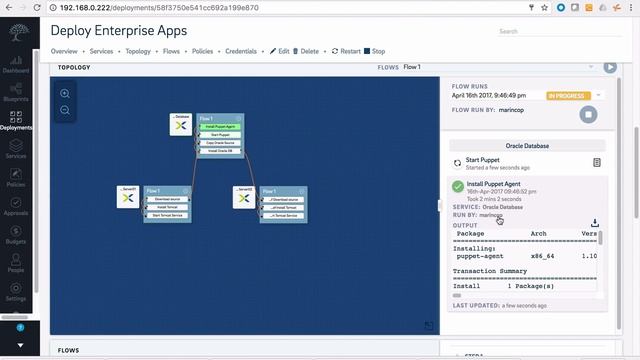Click the IN PROGRESS status badge
This screenshot has height=360, width=640.
point(568,96)
